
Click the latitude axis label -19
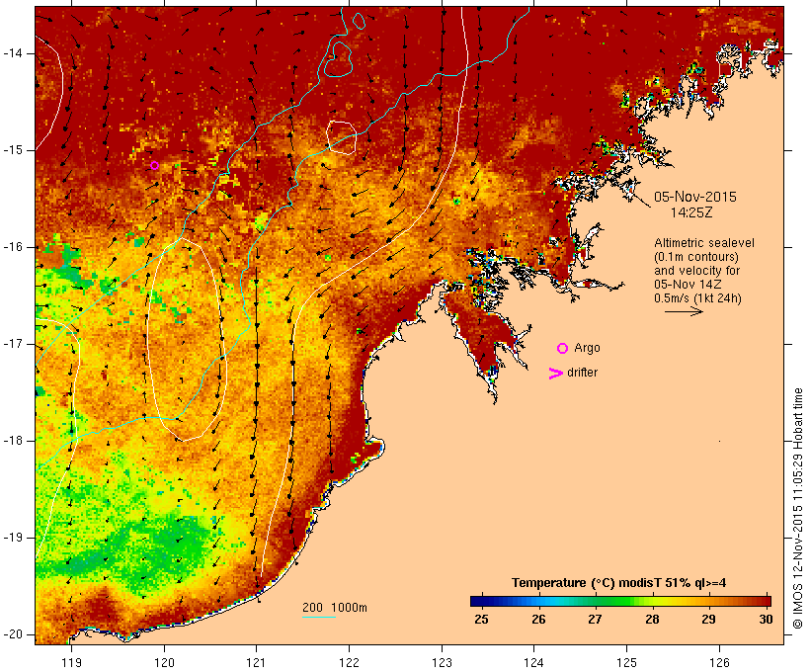(13, 538)
